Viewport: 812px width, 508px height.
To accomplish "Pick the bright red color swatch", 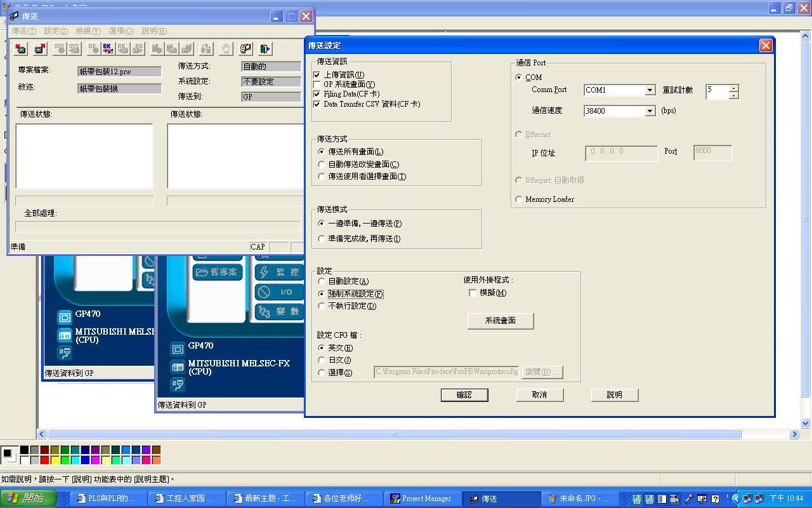I will tap(44, 460).
